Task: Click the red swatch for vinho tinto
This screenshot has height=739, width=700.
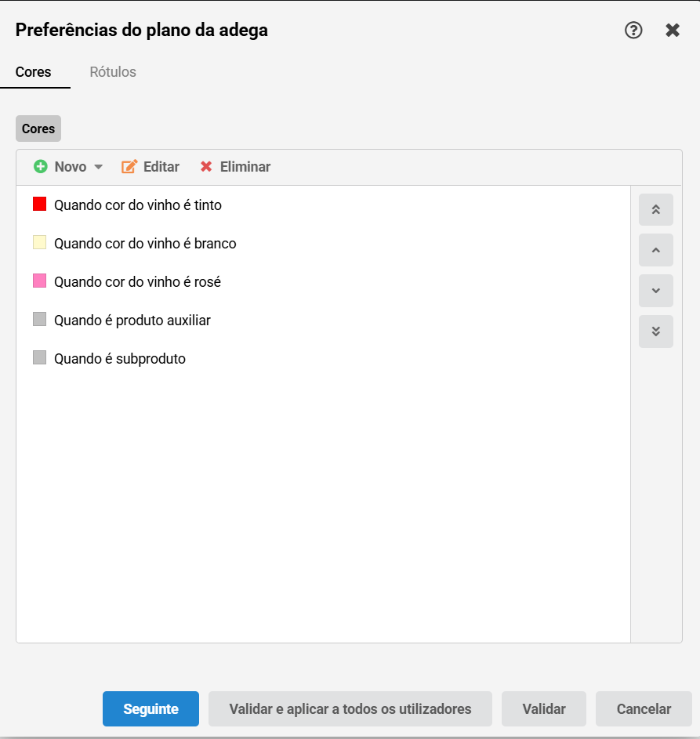Action: coord(40,204)
